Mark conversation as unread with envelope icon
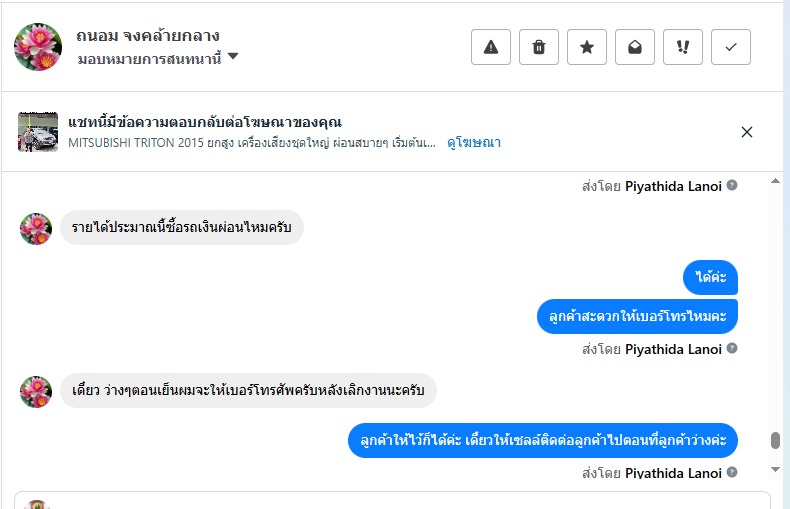The width and height of the screenshot is (790, 509). click(x=635, y=47)
